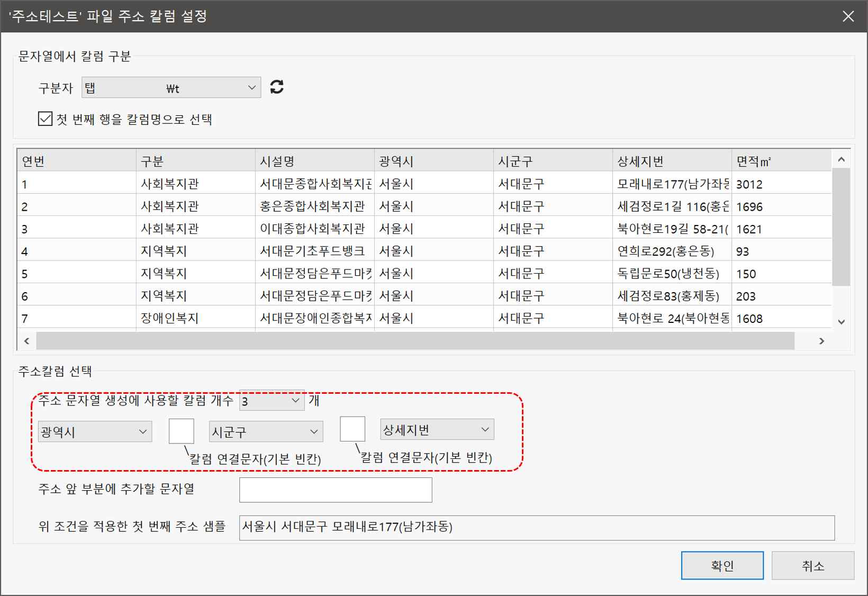Click the refresh icon next to delimiter dropdown

coord(277,87)
